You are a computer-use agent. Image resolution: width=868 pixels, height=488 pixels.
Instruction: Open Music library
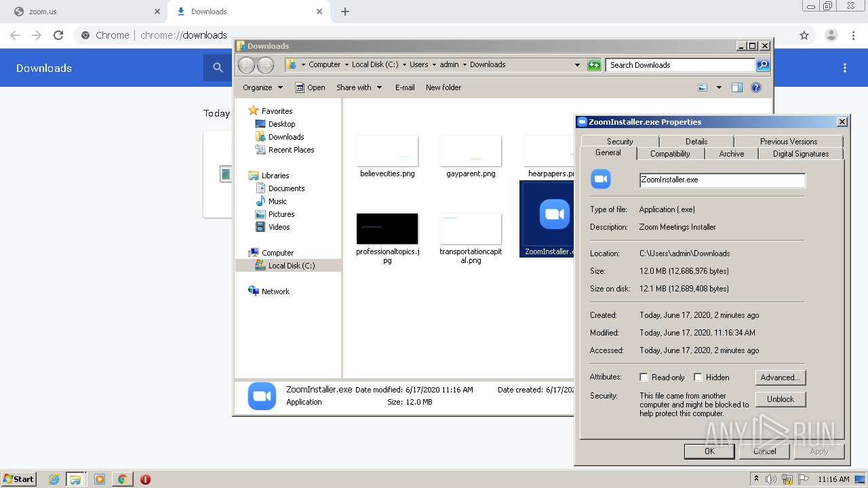277,201
